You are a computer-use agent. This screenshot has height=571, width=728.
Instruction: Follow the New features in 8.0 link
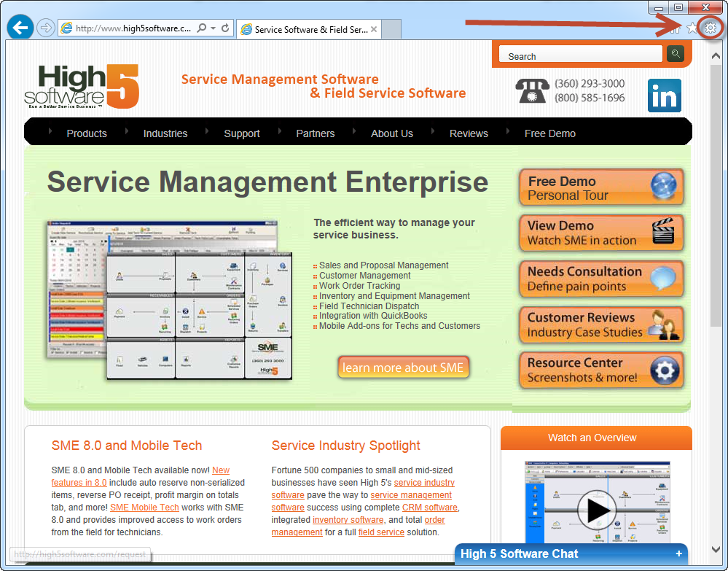click(x=79, y=482)
